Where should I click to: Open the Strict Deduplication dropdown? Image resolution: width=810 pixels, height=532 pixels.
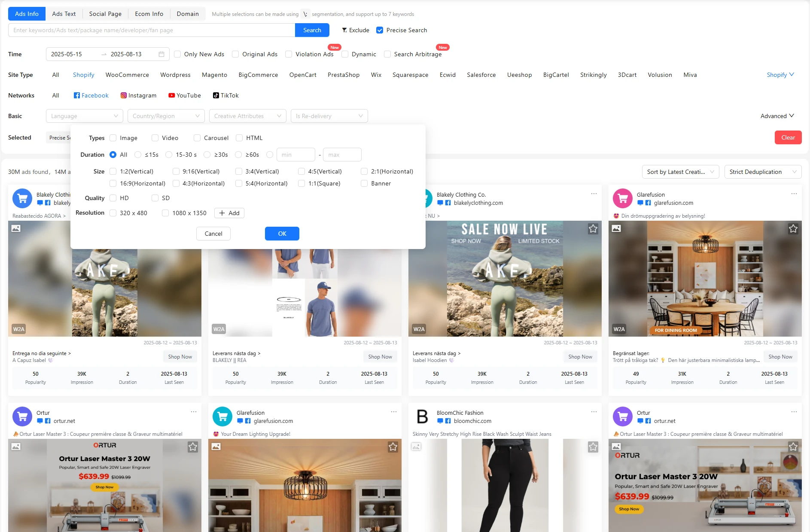762,172
